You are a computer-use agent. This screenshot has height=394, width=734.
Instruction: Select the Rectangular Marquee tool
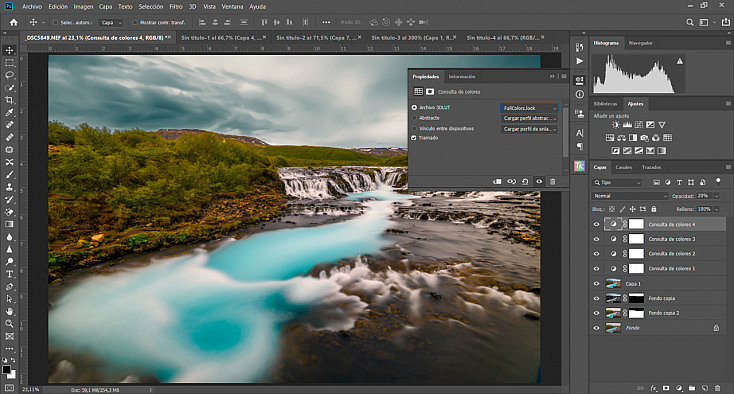pyautogui.click(x=9, y=63)
